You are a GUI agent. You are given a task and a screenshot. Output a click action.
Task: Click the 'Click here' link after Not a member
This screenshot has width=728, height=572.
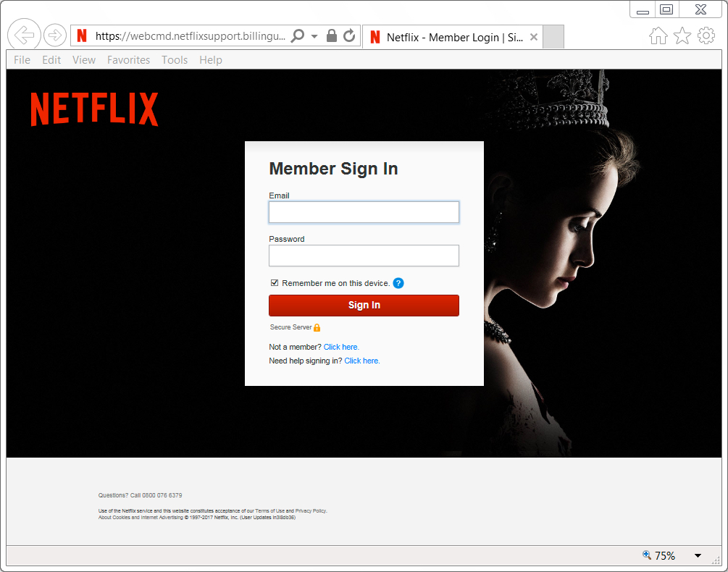pyautogui.click(x=341, y=347)
